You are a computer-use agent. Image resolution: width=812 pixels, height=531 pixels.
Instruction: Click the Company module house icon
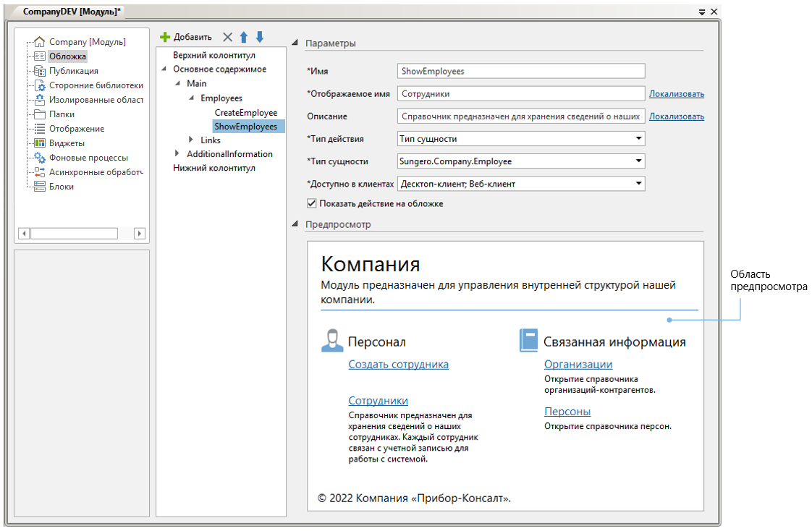(40, 42)
